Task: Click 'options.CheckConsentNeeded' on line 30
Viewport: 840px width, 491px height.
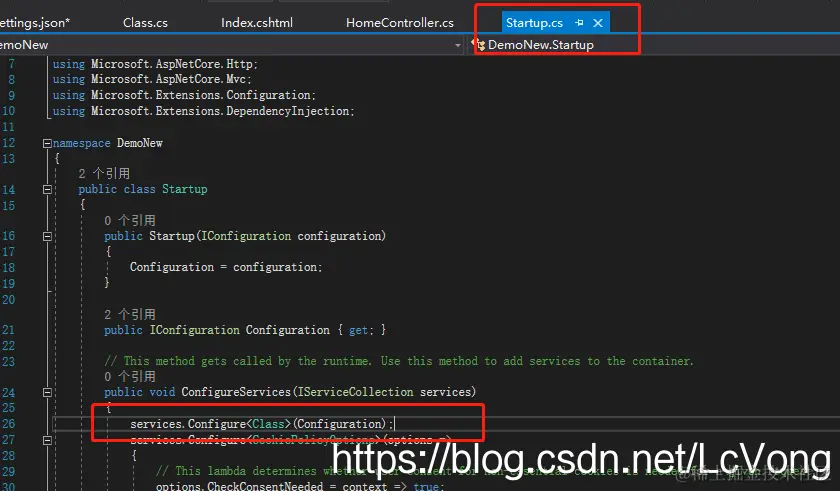Action: [239, 487]
